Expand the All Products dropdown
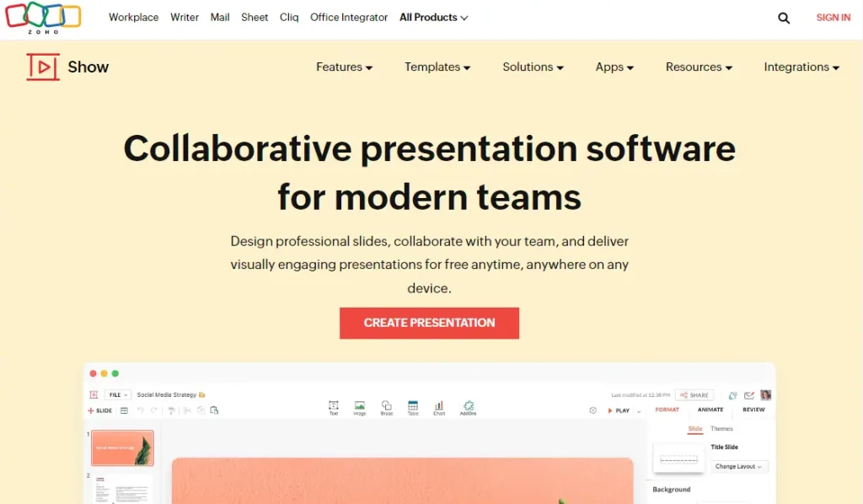The width and height of the screenshot is (863, 504). [432, 17]
